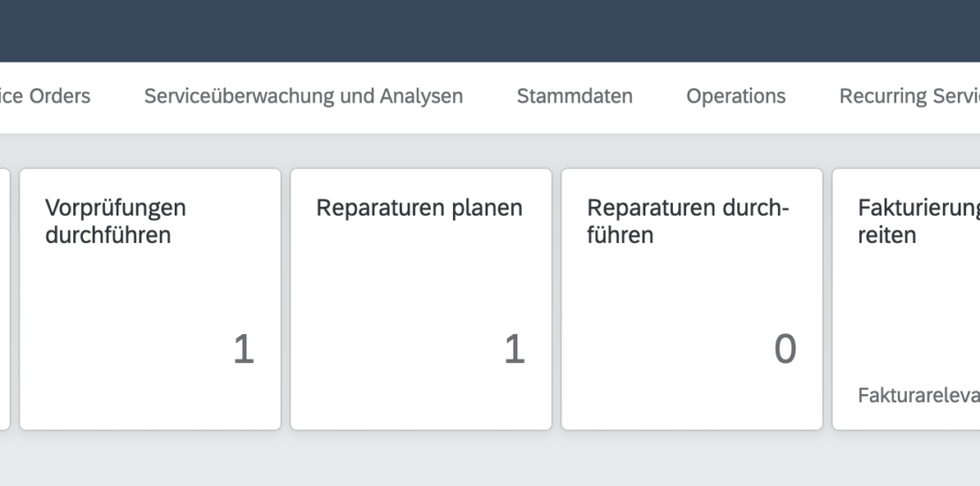Click the Fakturierung tile title text
This screenshot has height=486, width=980.
point(918,222)
